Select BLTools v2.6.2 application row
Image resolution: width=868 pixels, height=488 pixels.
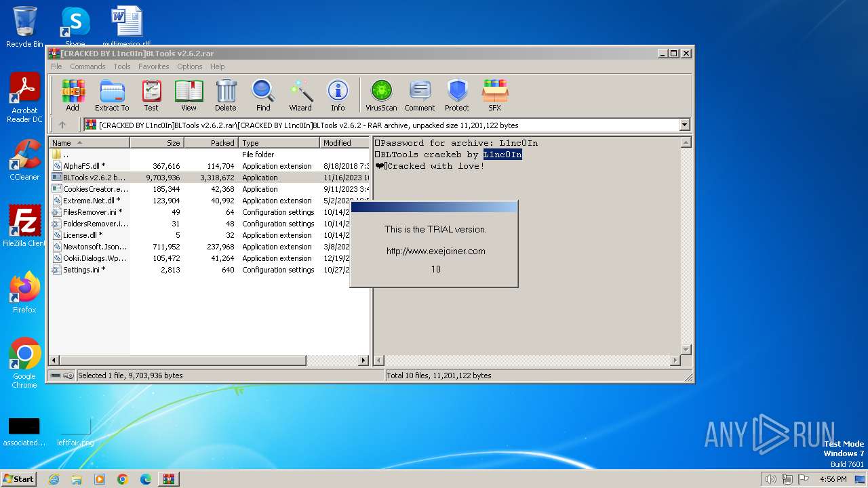(210, 178)
